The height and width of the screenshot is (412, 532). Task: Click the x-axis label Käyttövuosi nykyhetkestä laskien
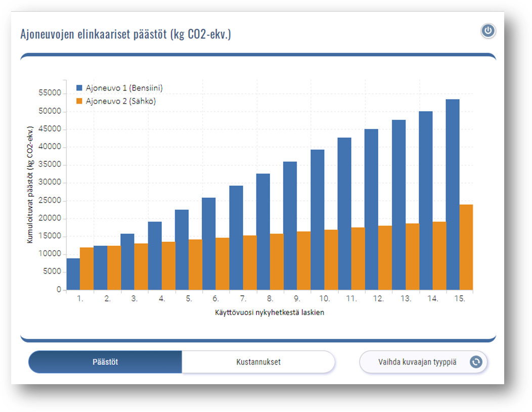(269, 312)
